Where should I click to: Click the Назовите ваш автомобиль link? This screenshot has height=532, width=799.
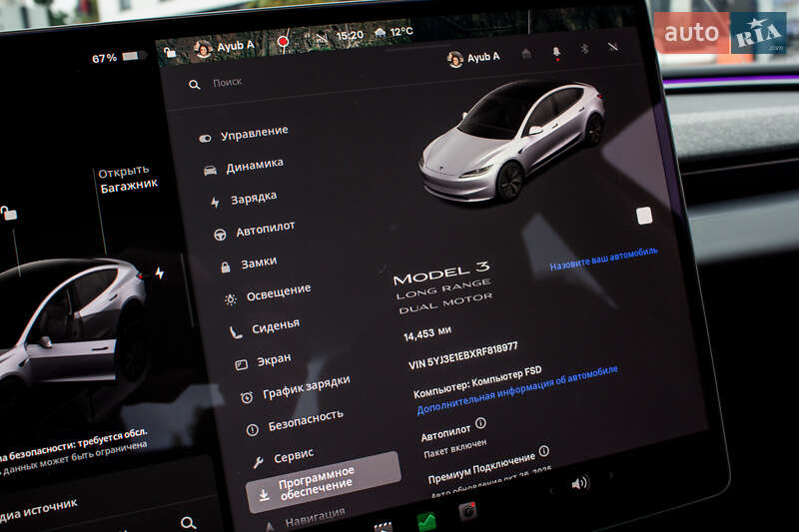[603, 259]
